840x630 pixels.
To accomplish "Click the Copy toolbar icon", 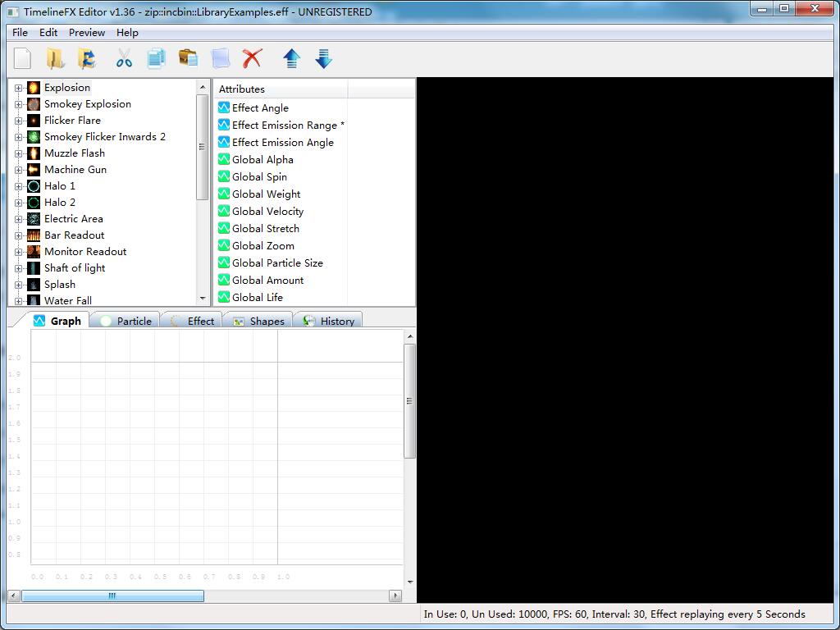I will [x=156, y=58].
